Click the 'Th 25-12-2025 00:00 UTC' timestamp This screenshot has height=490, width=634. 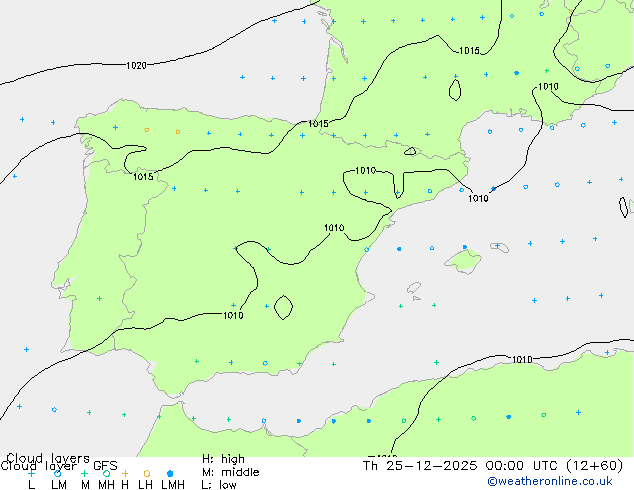tap(462, 466)
